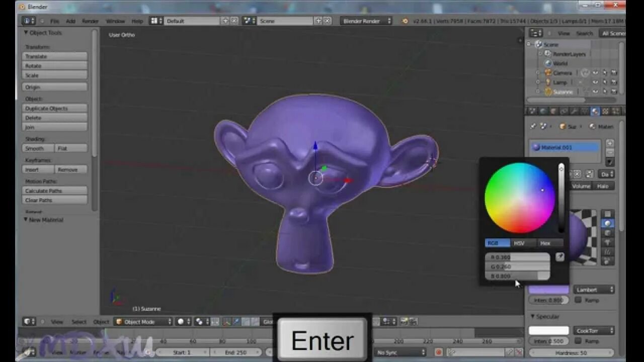644x362 pixels.
Task: Open the Help menu
Action: click(x=137, y=21)
